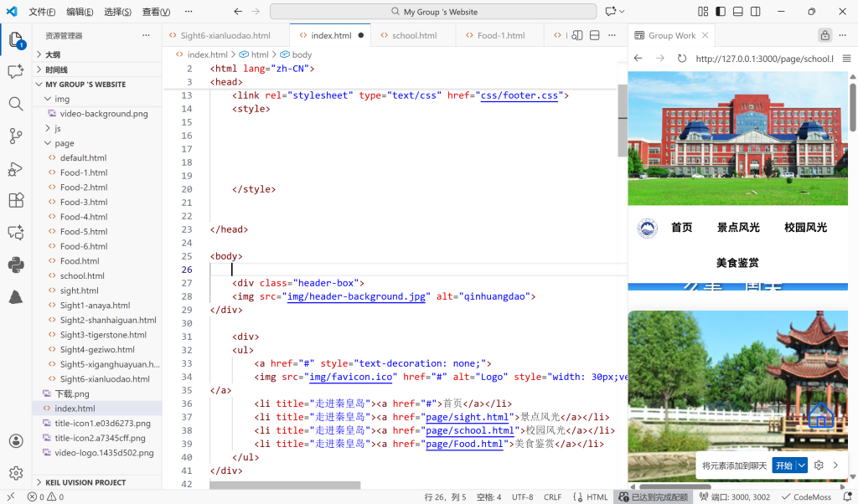Click the refresh button in browser preview

click(682, 59)
